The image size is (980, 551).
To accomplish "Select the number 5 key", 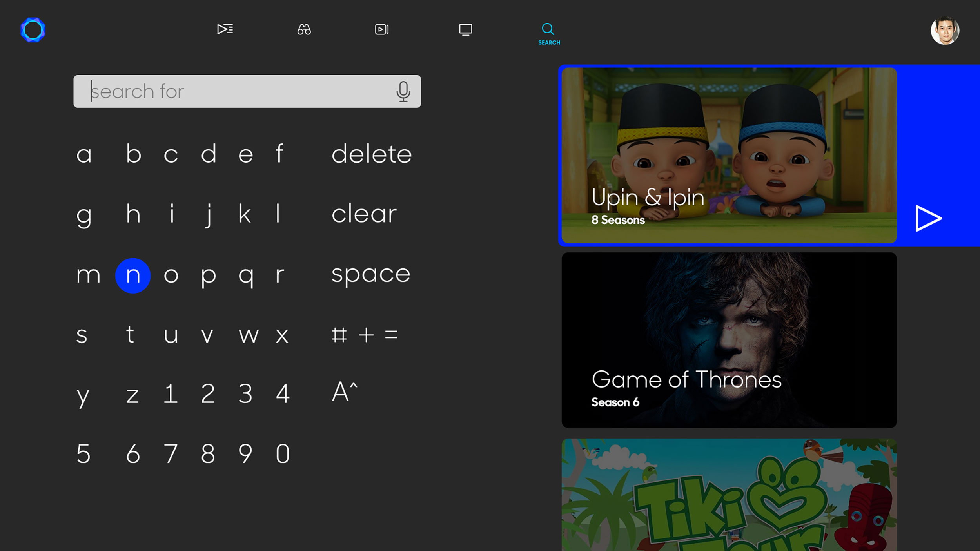I will click(x=83, y=454).
